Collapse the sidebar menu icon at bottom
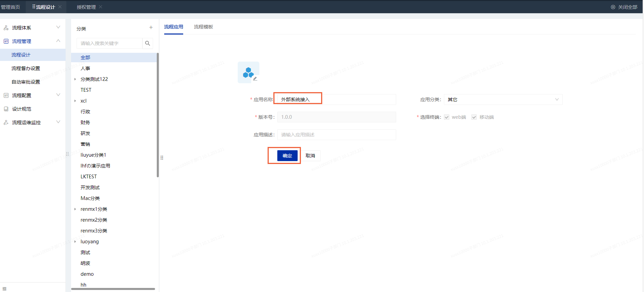 point(4,289)
